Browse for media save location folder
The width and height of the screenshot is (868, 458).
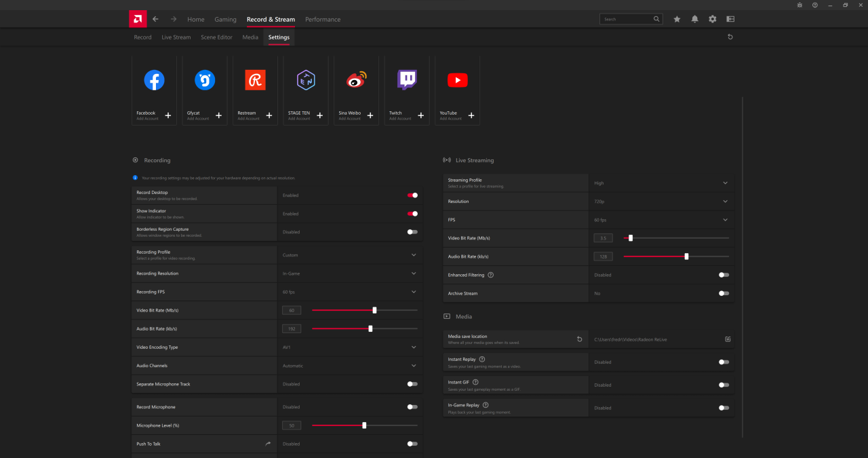[728, 339]
